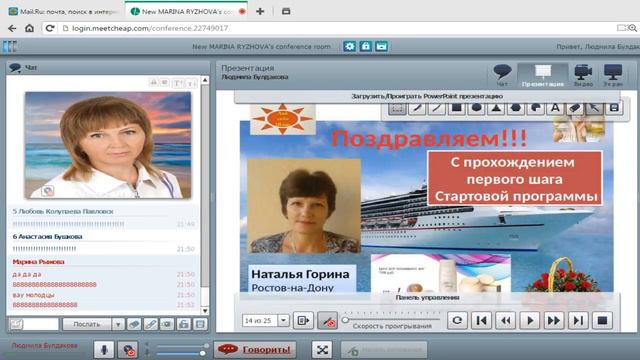Viewport: 640px width, 360px height.
Task: Stop the presentation playback
Action: [602, 320]
